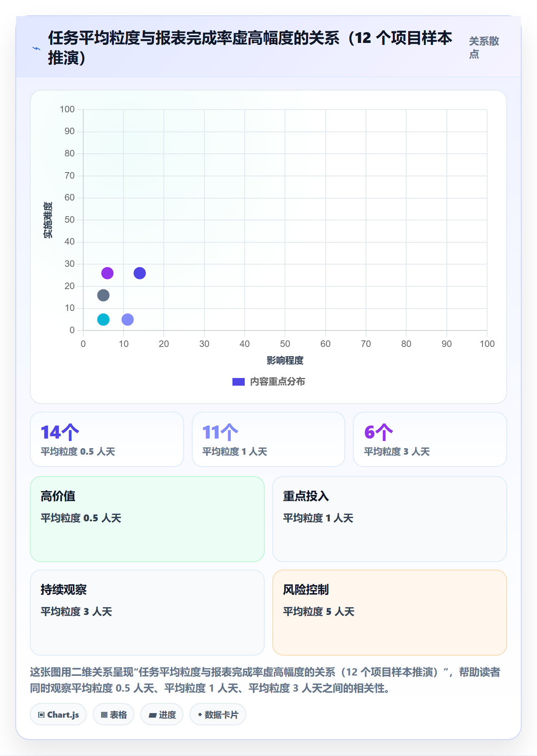Click the 数据卡片 tag
Screen dimensions: 537x756
tap(218, 715)
